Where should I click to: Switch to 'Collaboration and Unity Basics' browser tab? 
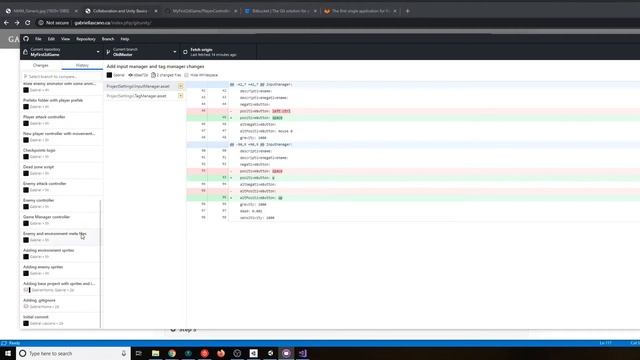[120, 11]
